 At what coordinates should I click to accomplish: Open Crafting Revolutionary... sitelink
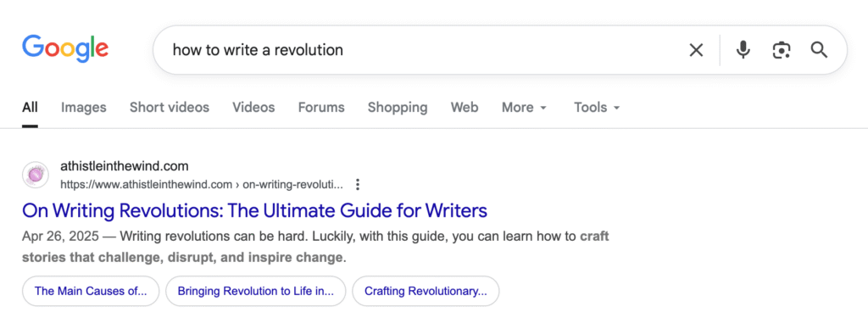coord(426,291)
